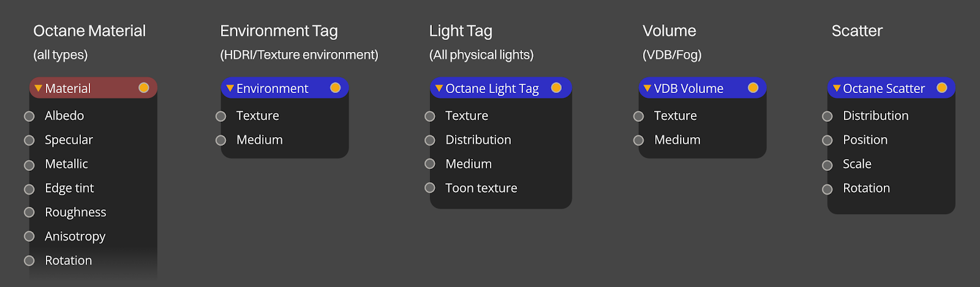Click the orange output dot on Material node
This screenshot has width=980, height=287.
point(144,88)
